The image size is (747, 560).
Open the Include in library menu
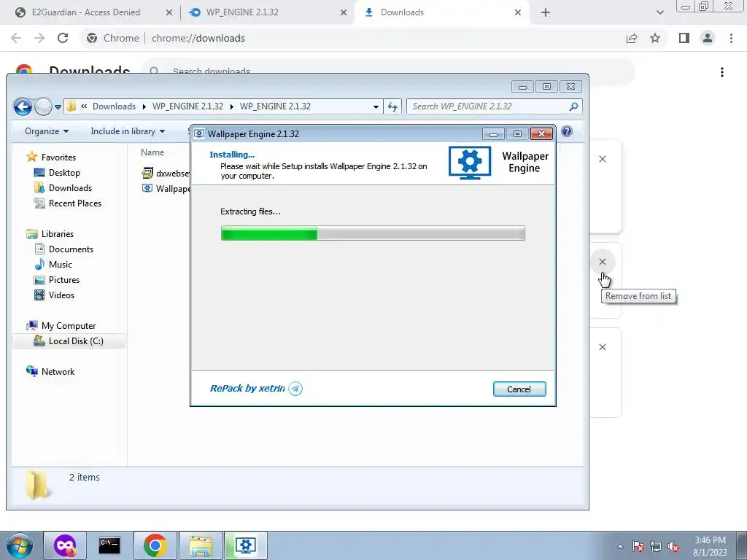pos(127,131)
